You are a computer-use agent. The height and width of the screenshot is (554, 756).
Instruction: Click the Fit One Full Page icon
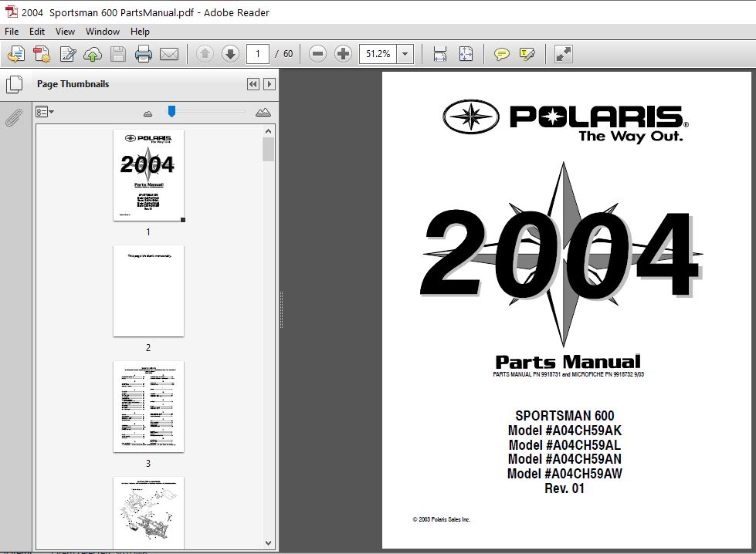tap(466, 54)
